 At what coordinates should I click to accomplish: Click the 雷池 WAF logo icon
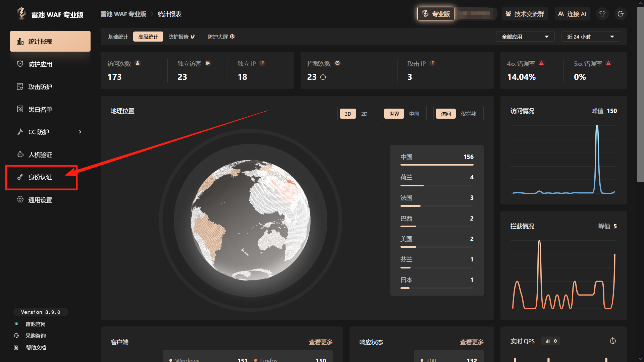[x=21, y=13]
